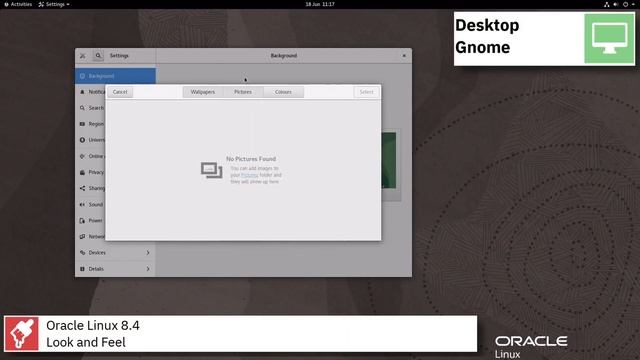The width and height of the screenshot is (640, 360).
Task: Open the Pictures folder link
Action: point(249,175)
